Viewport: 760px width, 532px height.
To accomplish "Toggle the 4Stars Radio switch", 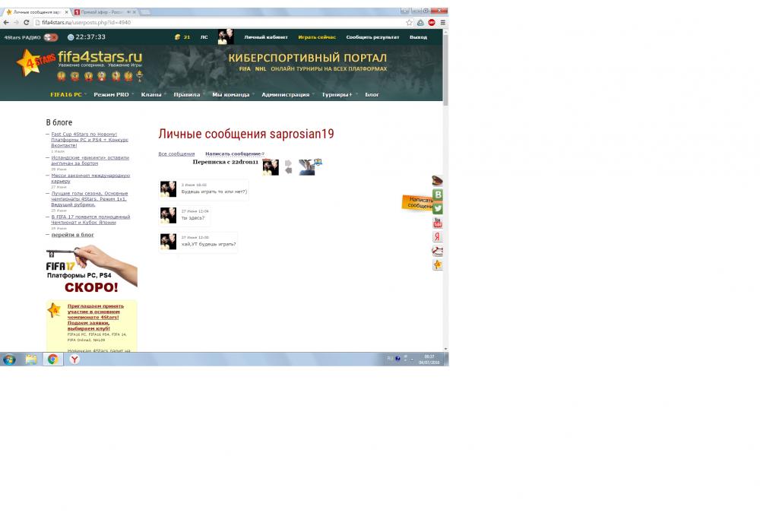I will (51, 37).
